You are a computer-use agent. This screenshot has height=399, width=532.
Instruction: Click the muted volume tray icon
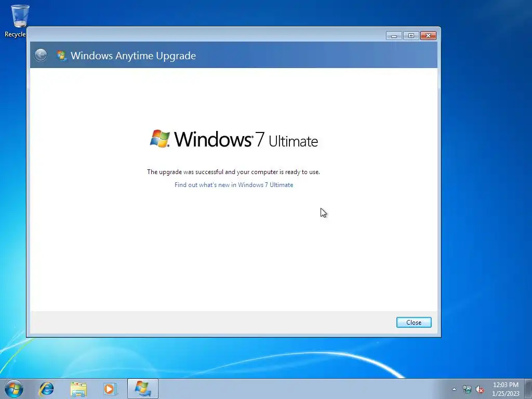pos(480,390)
